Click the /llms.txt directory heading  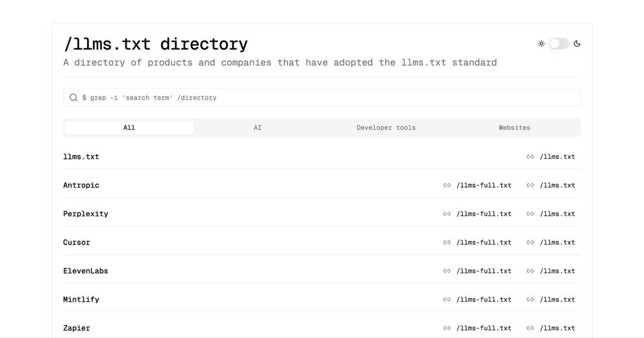pos(156,44)
